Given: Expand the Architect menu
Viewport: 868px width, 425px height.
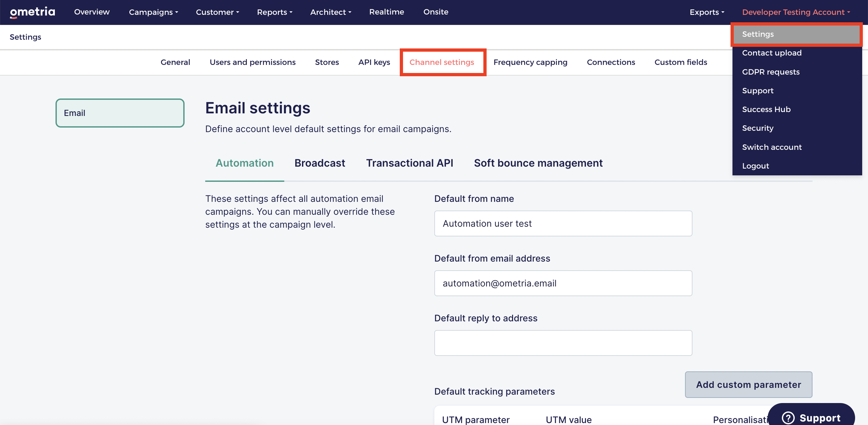Looking at the screenshot, I should pyautogui.click(x=330, y=12).
